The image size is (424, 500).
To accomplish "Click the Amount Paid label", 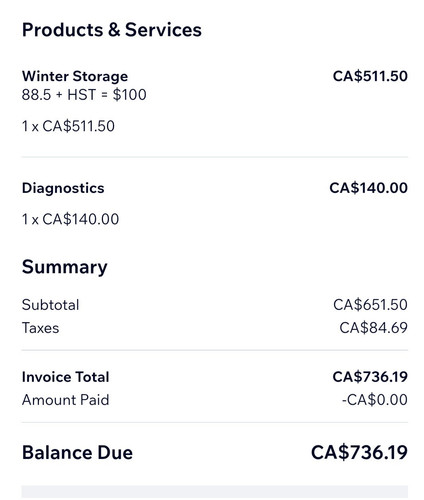I will [65, 400].
